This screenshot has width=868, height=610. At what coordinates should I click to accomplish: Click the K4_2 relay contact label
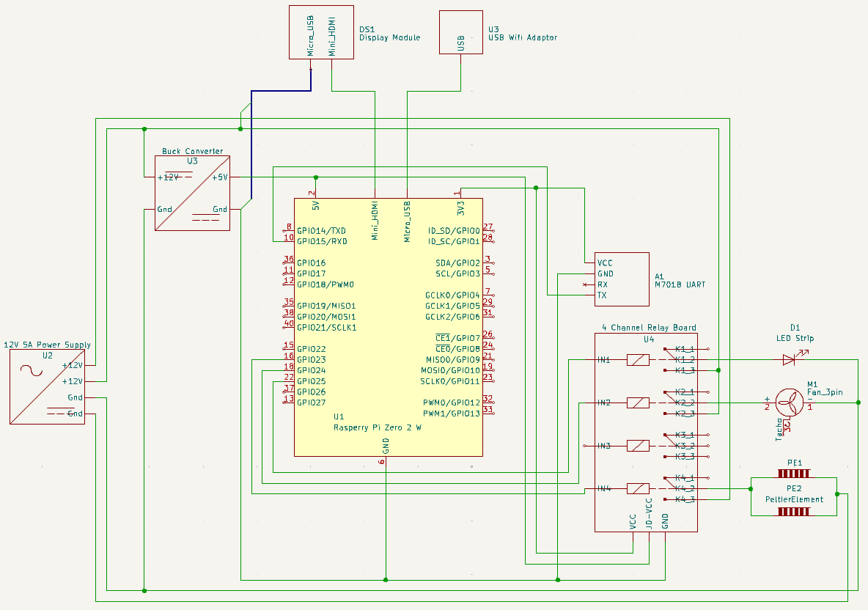tap(685, 489)
